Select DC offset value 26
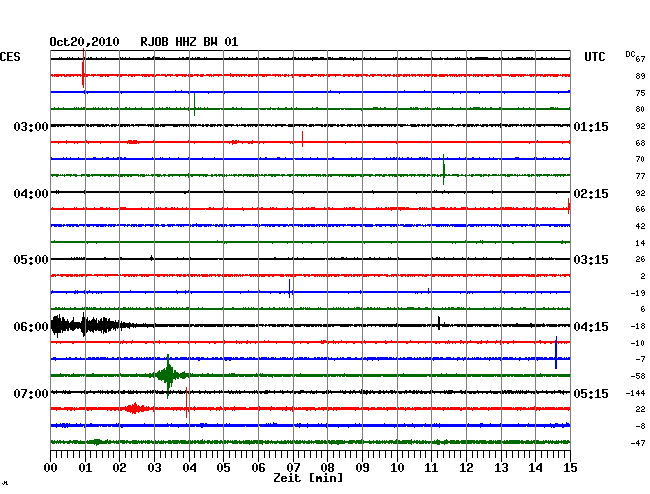Screen dimensions: 650x494 pos(640,259)
